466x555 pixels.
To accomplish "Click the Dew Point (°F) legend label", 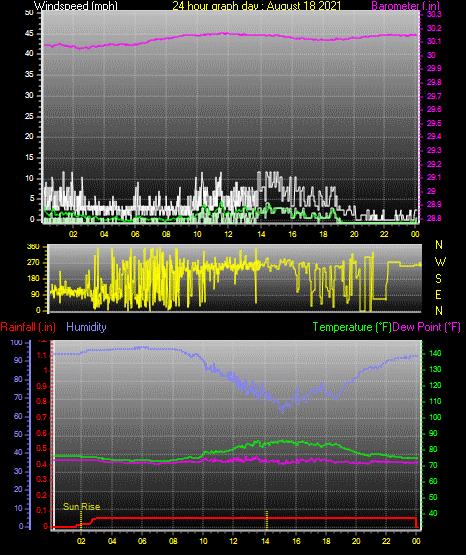I will (426, 327).
